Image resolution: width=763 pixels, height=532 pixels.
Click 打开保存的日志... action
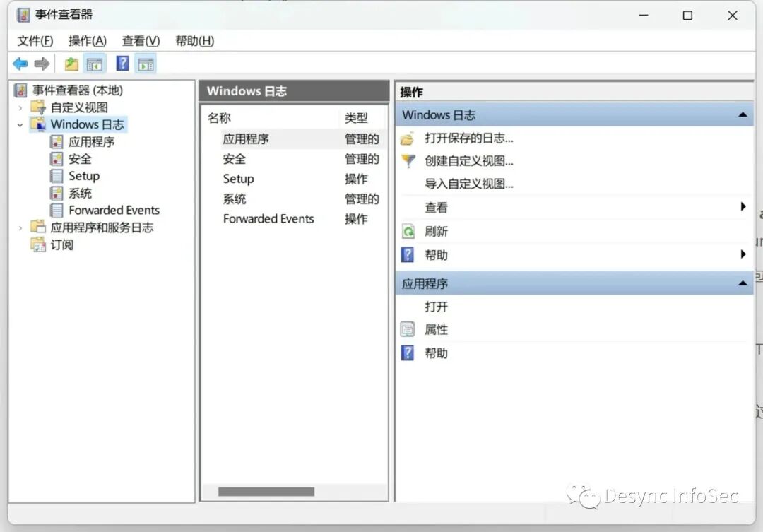pos(469,138)
